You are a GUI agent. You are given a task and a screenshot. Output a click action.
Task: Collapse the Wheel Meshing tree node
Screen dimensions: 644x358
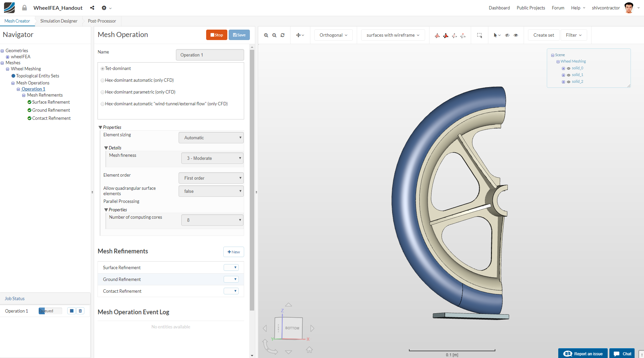[8, 69]
